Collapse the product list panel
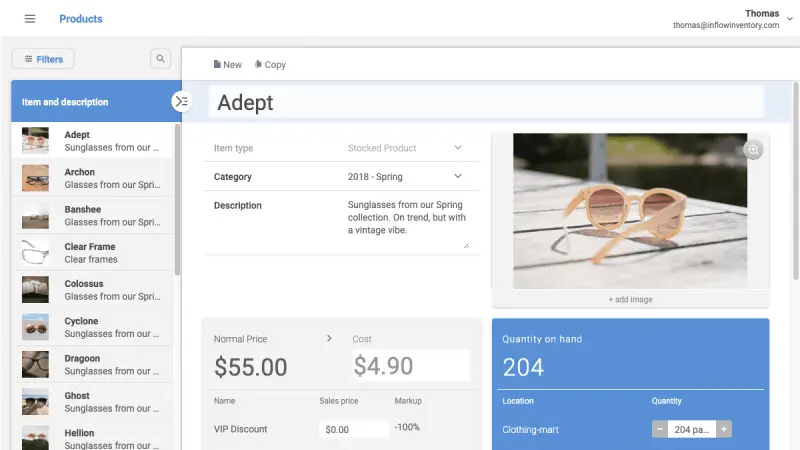Image resolution: width=800 pixels, height=450 pixels. pyautogui.click(x=181, y=102)
